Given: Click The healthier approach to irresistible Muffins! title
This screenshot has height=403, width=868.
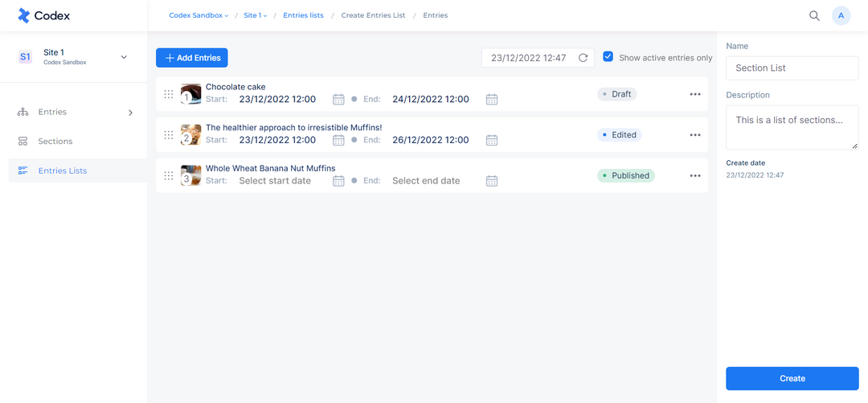Looking at the screenshot, I should [294, 128].
